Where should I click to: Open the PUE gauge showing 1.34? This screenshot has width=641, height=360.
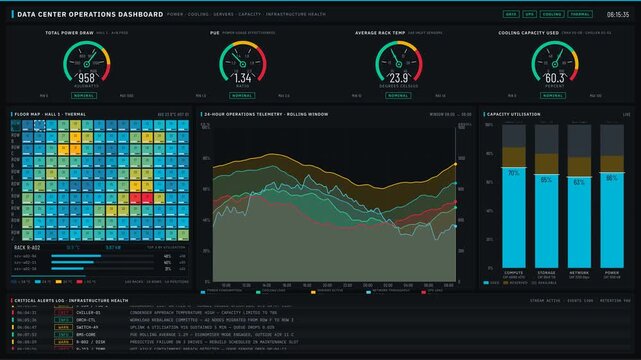243,65
